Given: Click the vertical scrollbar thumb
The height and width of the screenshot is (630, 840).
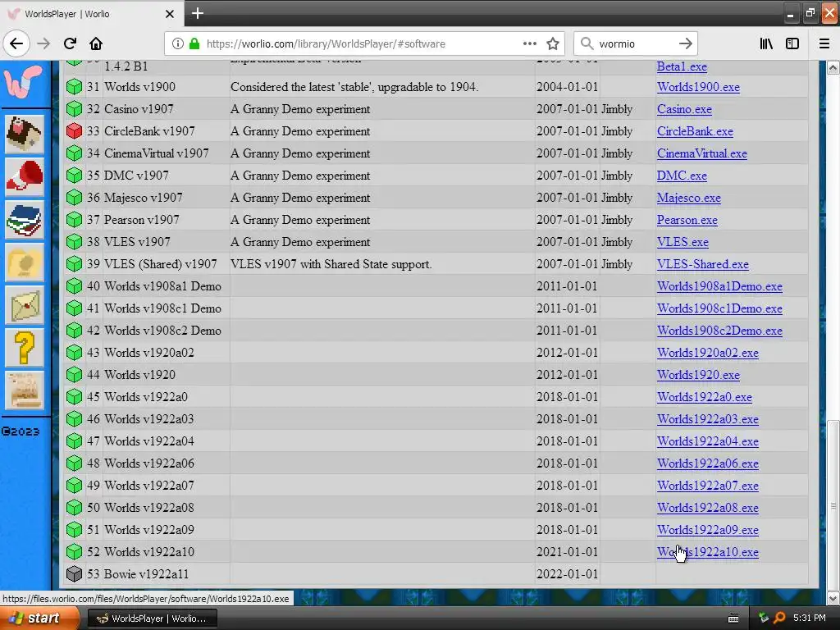Looking at the screenshot, I should pos(833,504).
